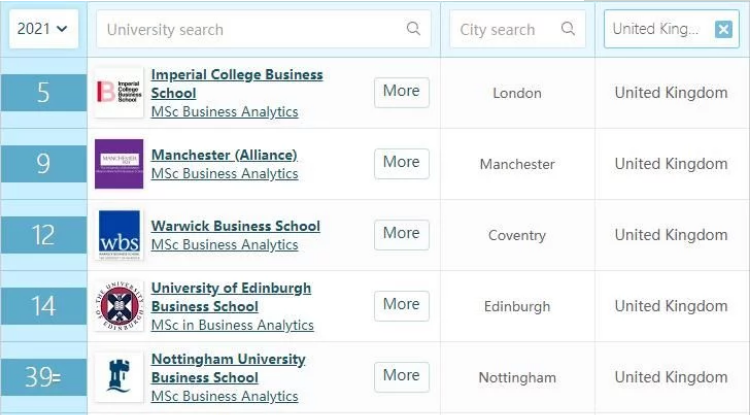The width and height of the screenshot is (753, 415).
Task: Clear the United Kingdom country filter
Action: click(x=723, y=29)
